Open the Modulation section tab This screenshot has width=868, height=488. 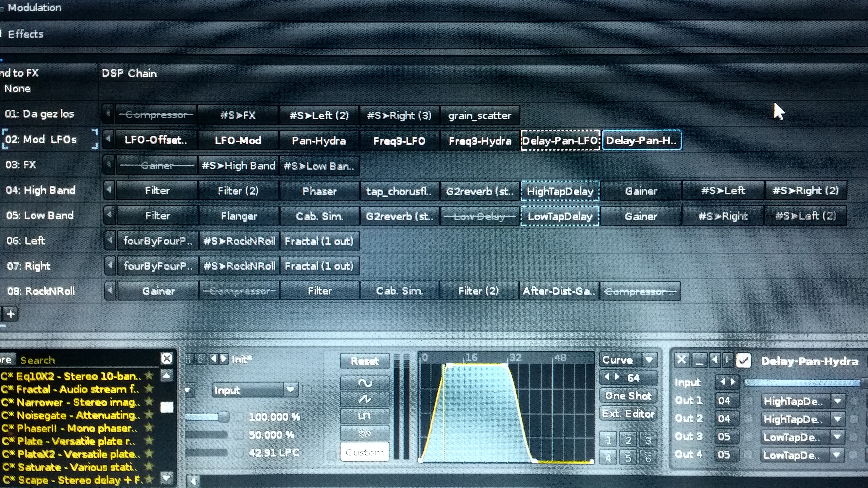(x=34, y=7)
